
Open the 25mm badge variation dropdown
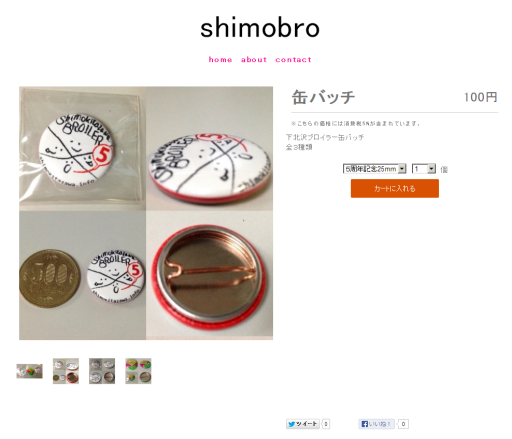(x=374, y=169)
